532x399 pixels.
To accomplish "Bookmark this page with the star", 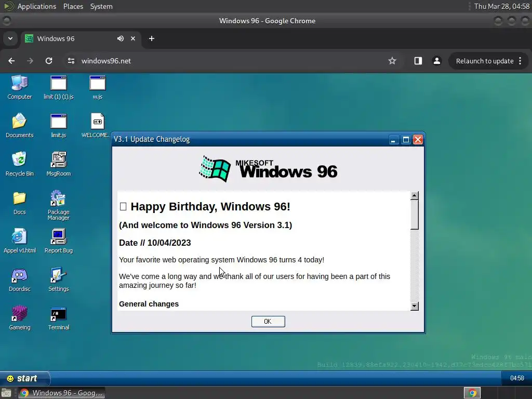I will tap(392, 61).
